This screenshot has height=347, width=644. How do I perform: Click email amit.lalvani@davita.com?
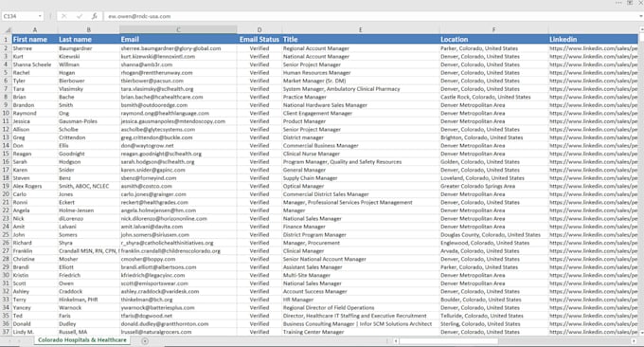click(178, 227)
